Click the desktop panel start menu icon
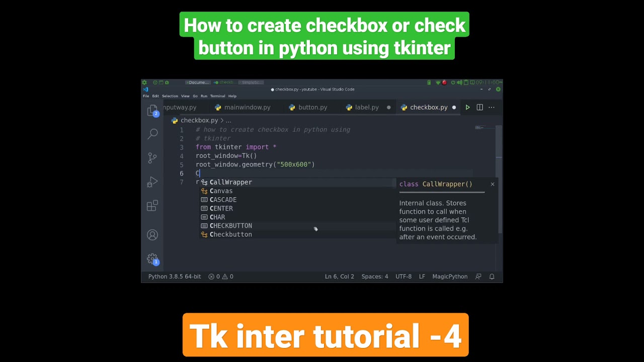644x362 pixels. click(x=144, y=82)
